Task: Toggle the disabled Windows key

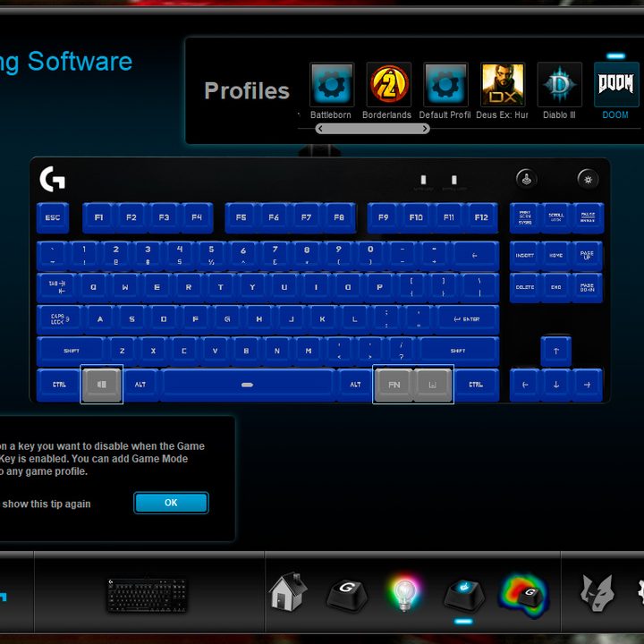Action: pos(101,385)
